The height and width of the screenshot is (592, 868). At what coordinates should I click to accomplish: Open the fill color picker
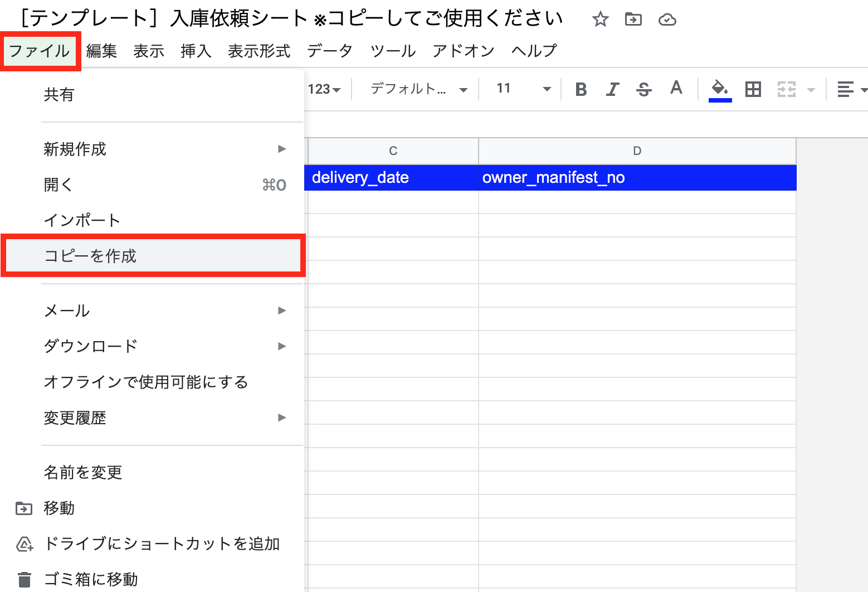[x=720, y=89]
